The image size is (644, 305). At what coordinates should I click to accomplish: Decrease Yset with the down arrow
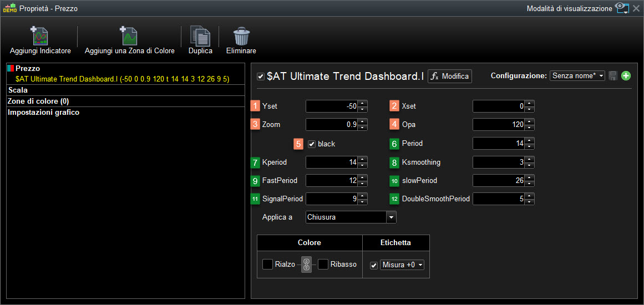click(x=363, y=109)
